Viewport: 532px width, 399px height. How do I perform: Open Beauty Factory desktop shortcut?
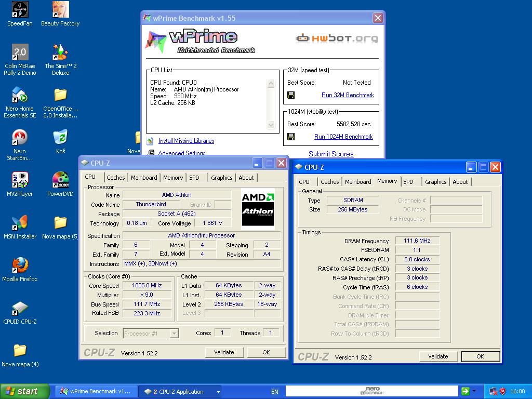click(60, 14)
